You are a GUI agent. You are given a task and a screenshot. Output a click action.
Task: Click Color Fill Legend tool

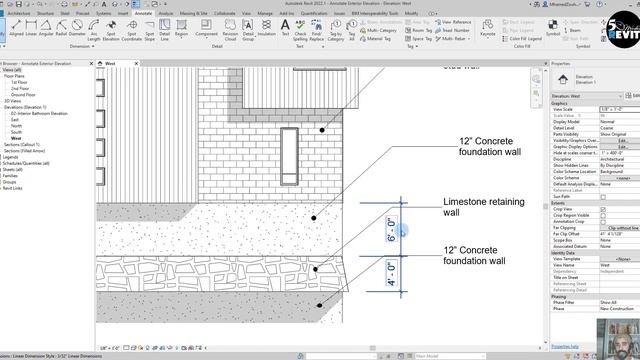(x=522, y=39)
